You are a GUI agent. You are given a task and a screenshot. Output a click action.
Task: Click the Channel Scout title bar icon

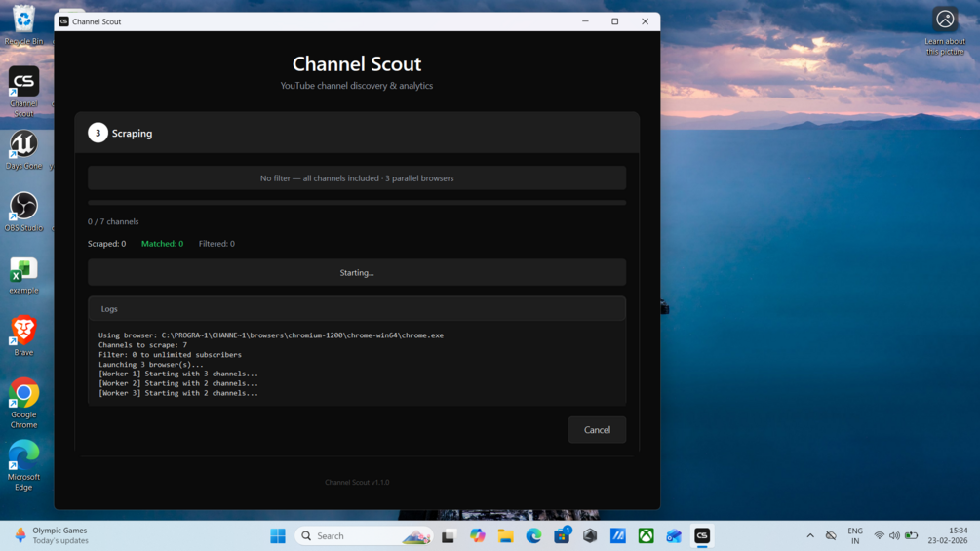click(63, 21)
